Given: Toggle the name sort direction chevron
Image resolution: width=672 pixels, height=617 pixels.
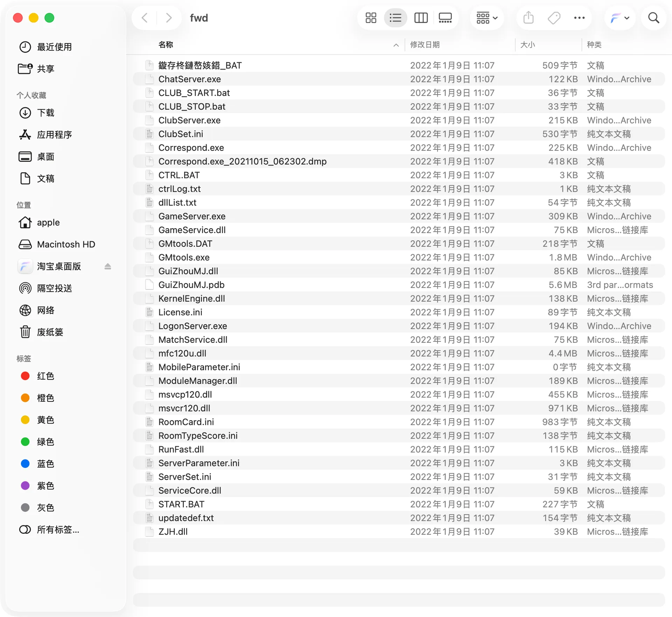Looking at the screenshot, I should (x=396, y=45).
